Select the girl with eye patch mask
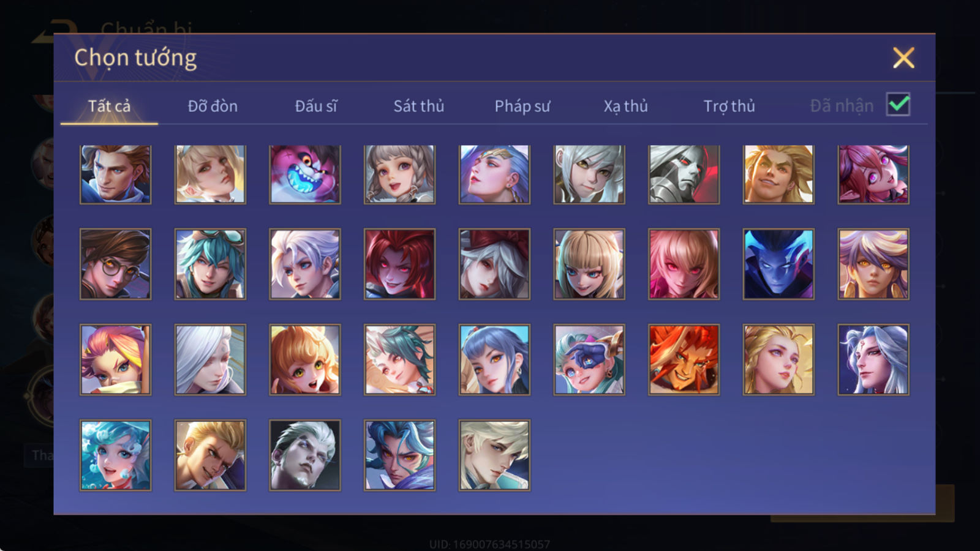 click(589, 359)
